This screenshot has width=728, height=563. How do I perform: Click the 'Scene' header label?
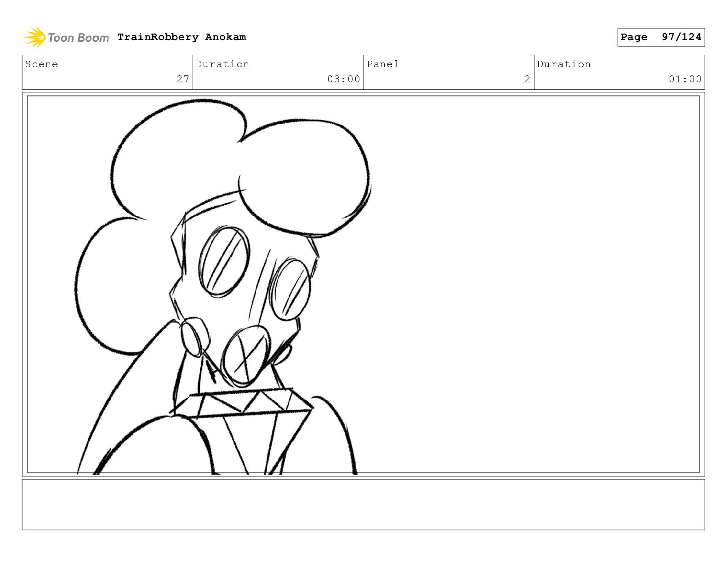41,64
